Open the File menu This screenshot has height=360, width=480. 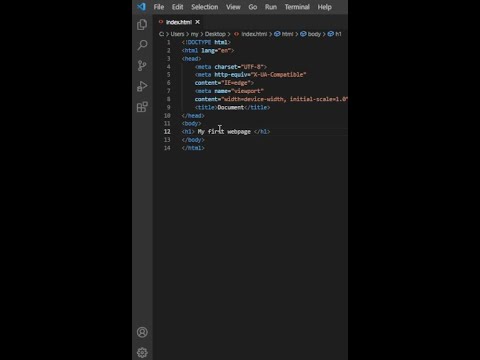click(159, 7)
